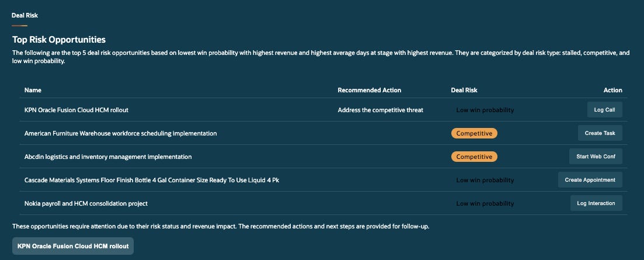
Task: Click Competitive badge for Abcdin logistics row
Action: point(474,157)
